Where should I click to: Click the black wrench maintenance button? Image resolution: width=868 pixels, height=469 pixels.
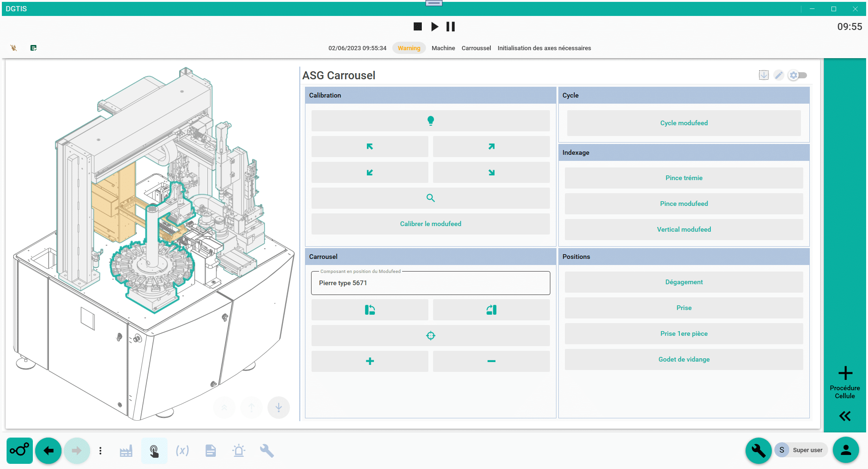(x=758, y=450)
